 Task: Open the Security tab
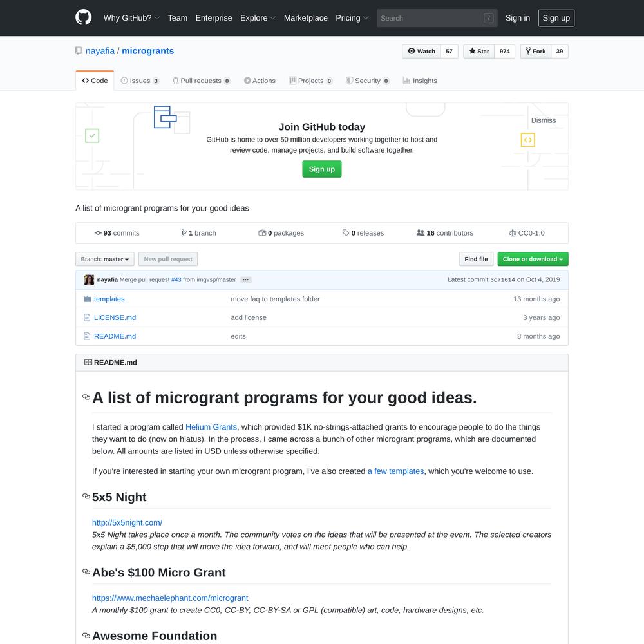(368, 80)
